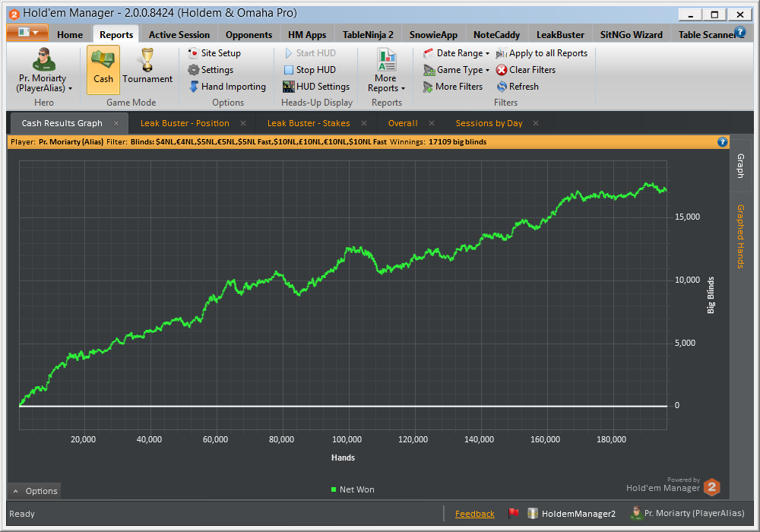The height and width of the screenshot is (532, 760).
Task: Switch to the Overall tab
Action: [x=403, y=123]
